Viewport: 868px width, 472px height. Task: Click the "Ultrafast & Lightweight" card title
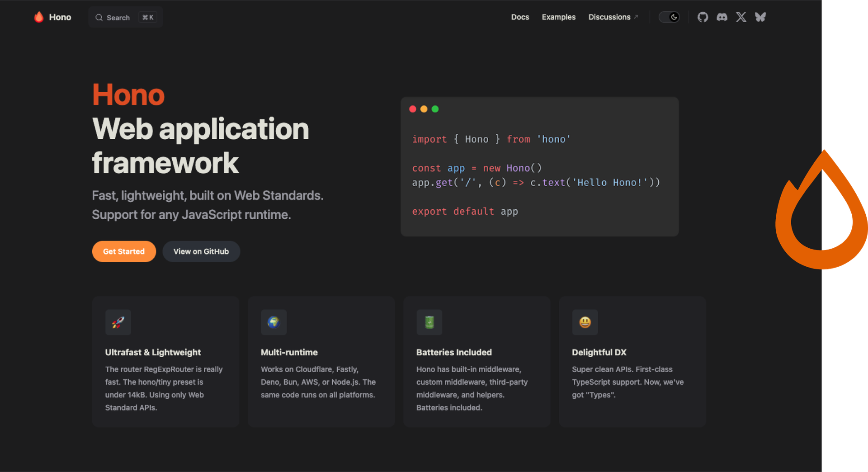(x=153, y=352)
